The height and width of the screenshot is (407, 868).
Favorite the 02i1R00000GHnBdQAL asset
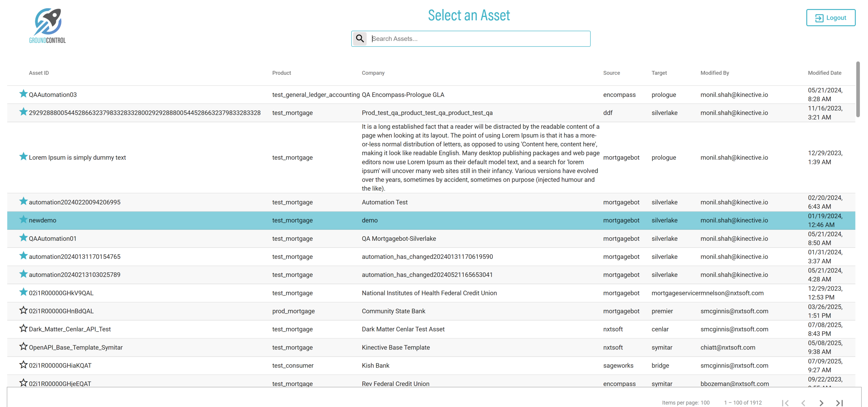pos(23,310)
